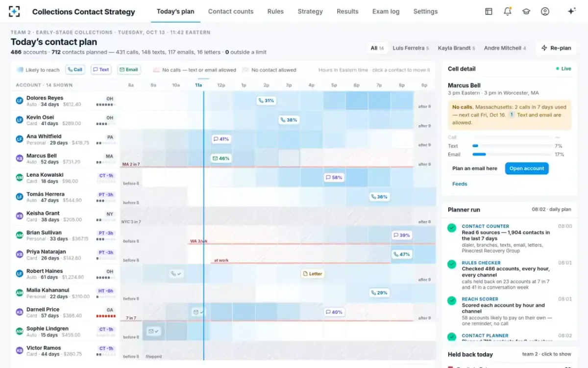This screenshot has height=368, width=588.
Task: Toggle the Email channel filter
Action: click(x=129, y=70)
